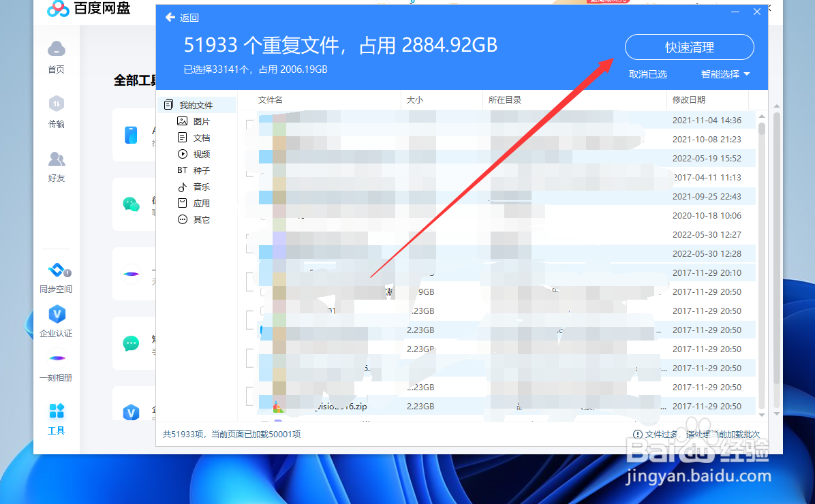Minimize the duplicate file dialog
The width and height of the screenshot is (815, 504).
[735, 12]
